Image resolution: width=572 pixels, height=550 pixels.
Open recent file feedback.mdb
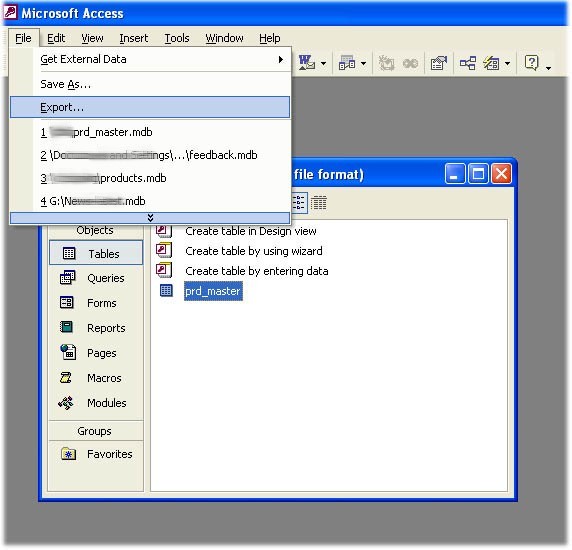click(x=150, y=155)
